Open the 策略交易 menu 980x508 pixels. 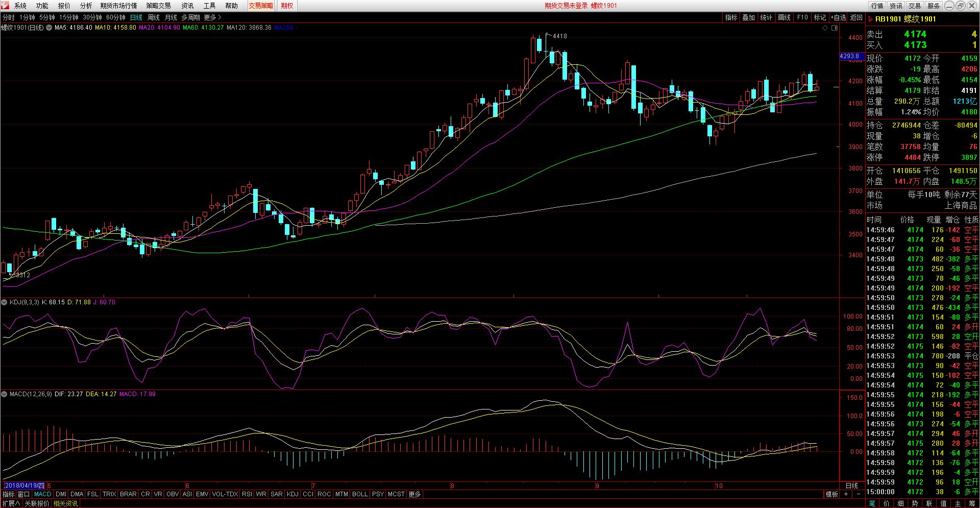pyautogui.click(x=159, y=6)
